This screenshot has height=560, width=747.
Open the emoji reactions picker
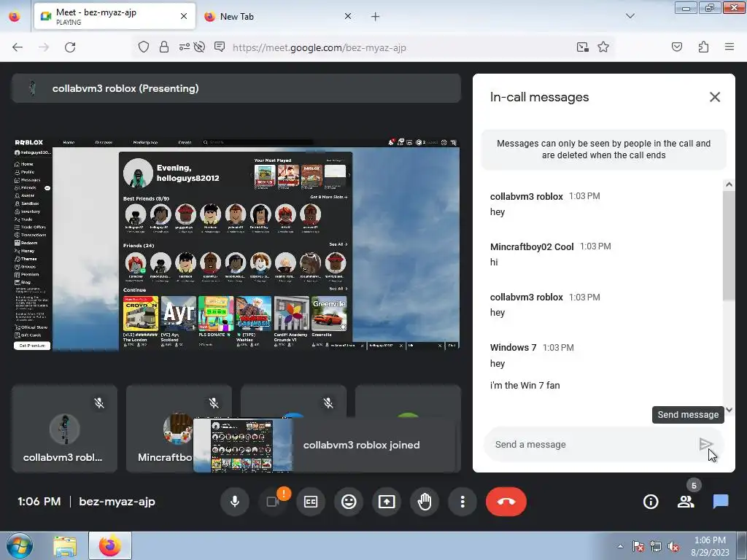coord(349,502)
